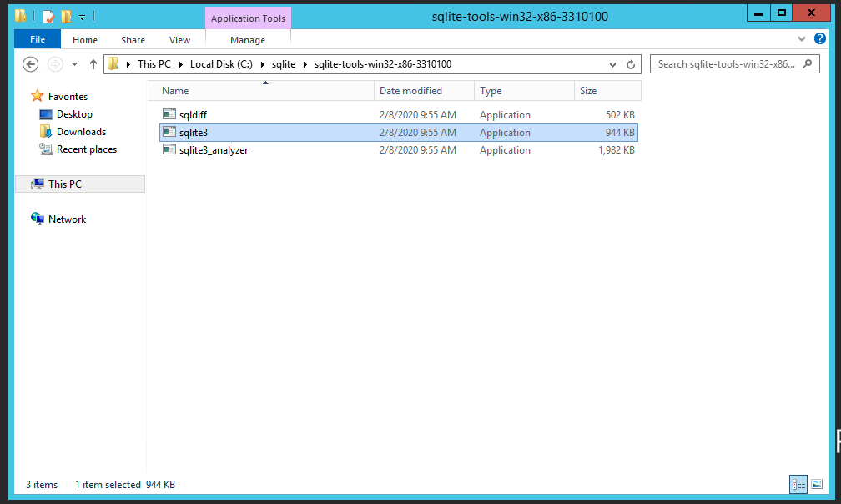841x504 pixels.
Task: Switch to Large icons view layout
Action: [x=817, y=485]
